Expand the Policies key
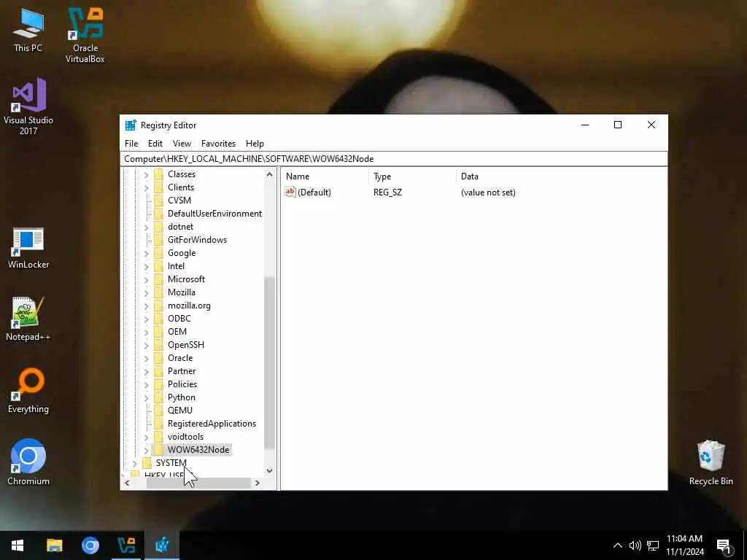The height and width of the screenshot is (560, 747). [147, 384]
